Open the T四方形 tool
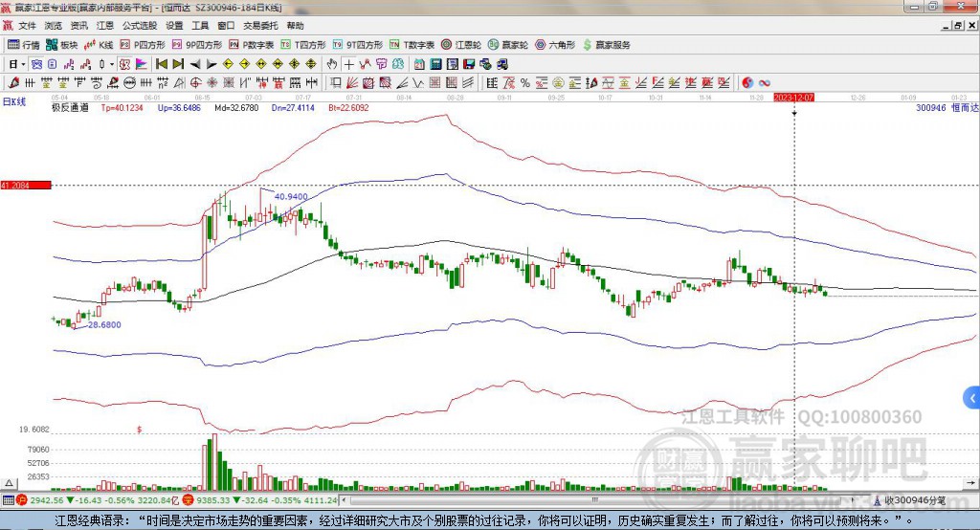This screenshot has height=530, width=980. [x=303, y=45]
